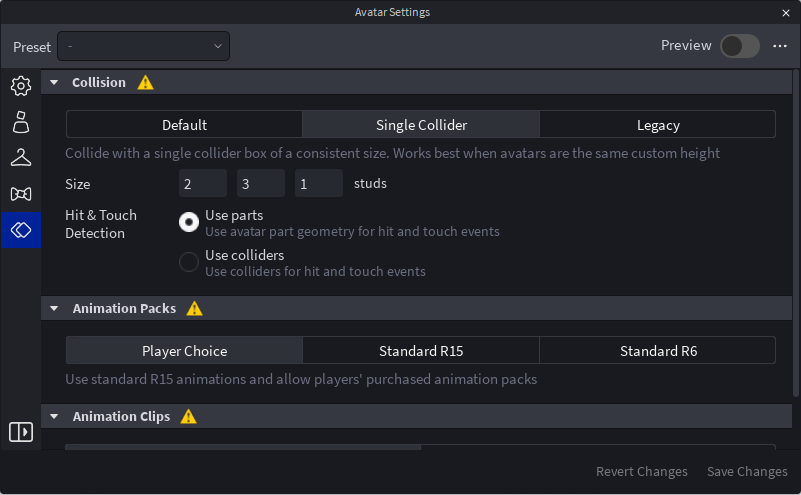Open the three-dot more options menu

click(780, 46)
